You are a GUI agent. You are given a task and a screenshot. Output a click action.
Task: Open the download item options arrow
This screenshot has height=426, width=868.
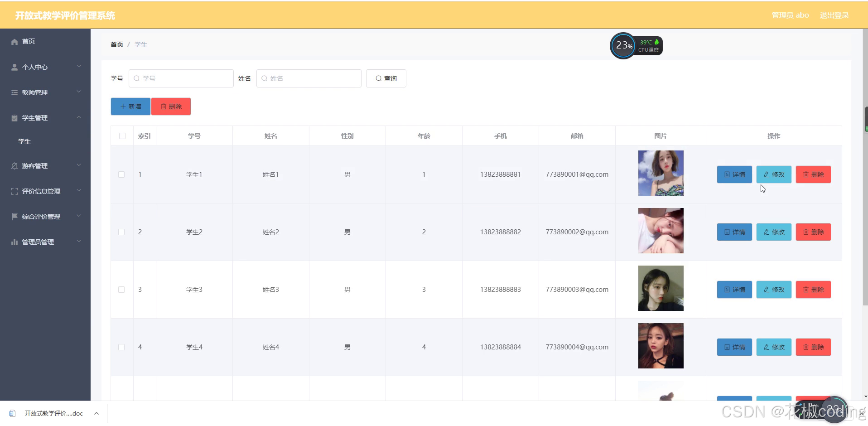pos(96,413)
